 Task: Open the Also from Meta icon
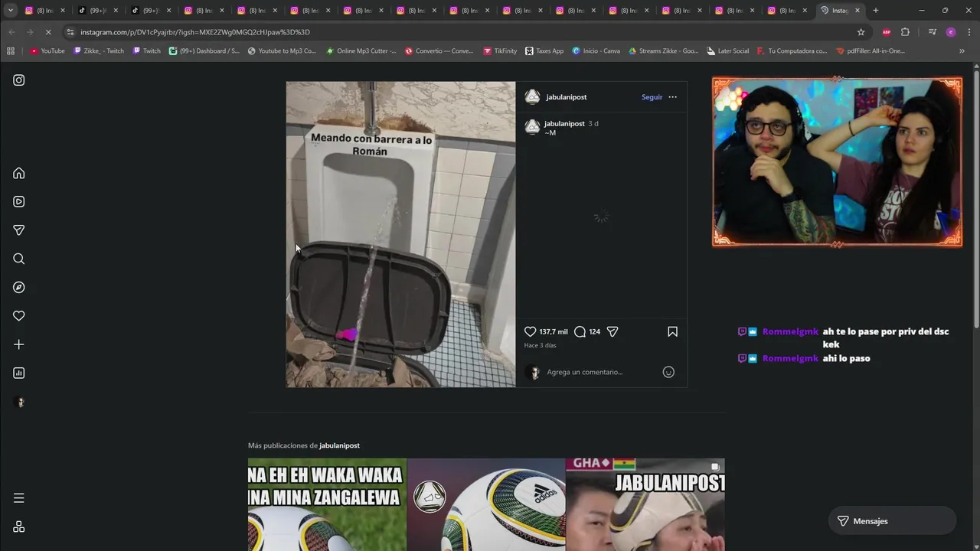pyautogui.click(x=19, y=527)
